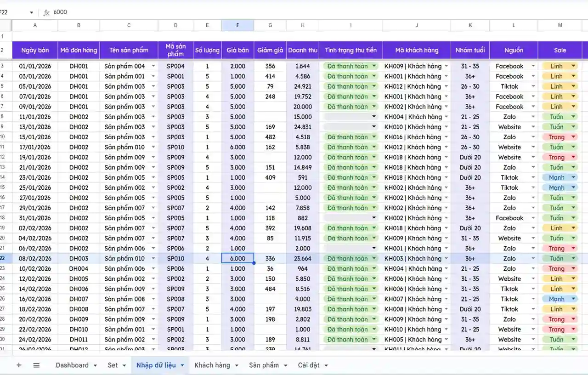The height and width of the screenshot is (375, 588).
Task: Open the empty payment status dropdown in row 8
Action: [x=374, y=117]
